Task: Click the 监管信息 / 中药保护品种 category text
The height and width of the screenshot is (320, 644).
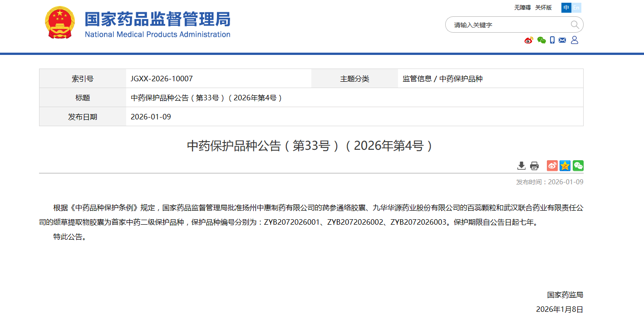Action: point(442,79)
